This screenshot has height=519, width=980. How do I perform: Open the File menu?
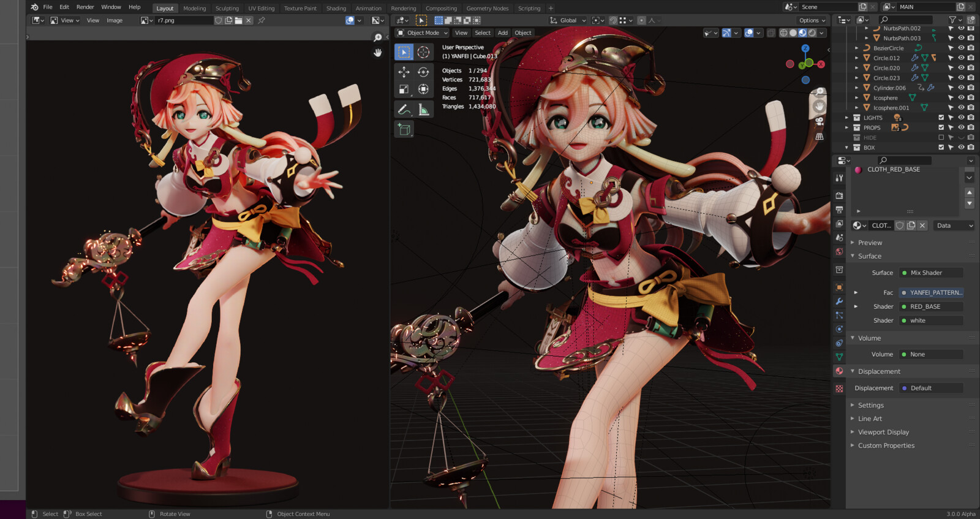(x=48, y=7)
